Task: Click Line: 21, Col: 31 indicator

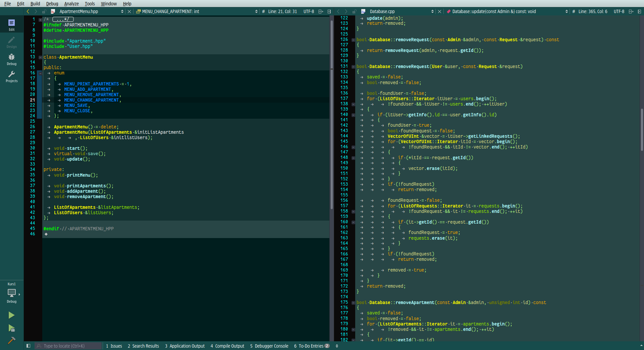Action: (282, 11)
